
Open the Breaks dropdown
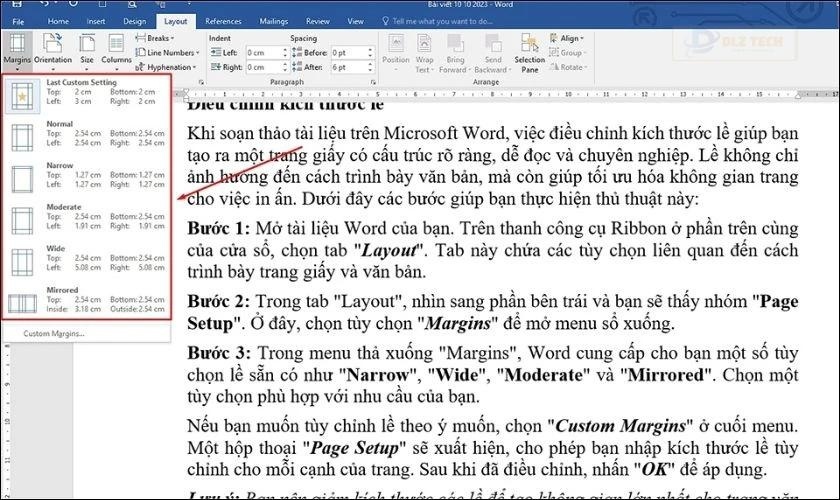pos(155,38)
